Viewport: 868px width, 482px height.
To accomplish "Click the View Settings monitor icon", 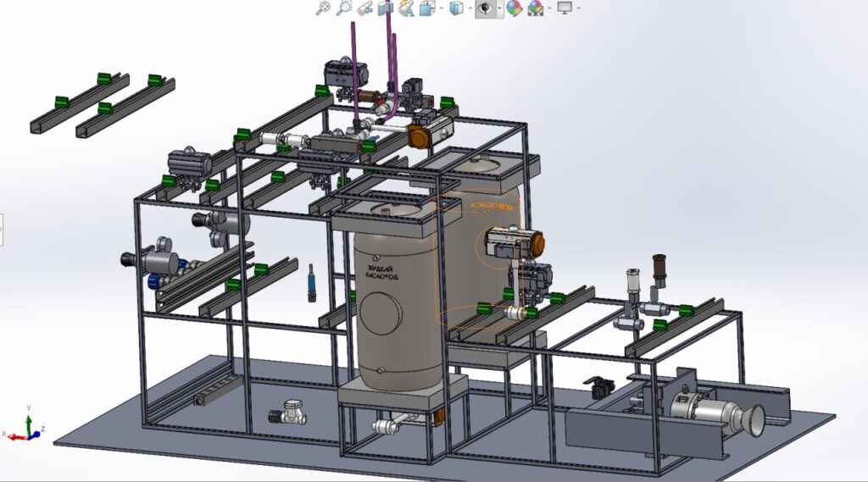I will pos(564,8).
